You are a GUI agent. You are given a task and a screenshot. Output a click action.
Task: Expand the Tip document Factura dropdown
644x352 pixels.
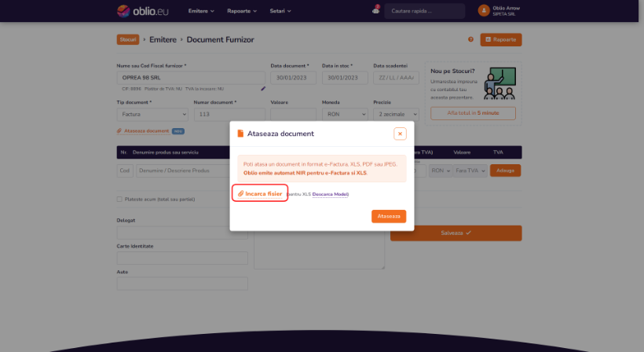pyautogui.click(x=152, y=114)
